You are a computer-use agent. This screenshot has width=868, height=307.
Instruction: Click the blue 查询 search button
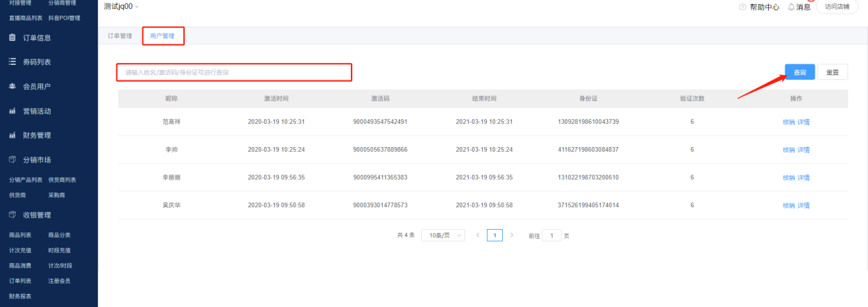(799, 72)
